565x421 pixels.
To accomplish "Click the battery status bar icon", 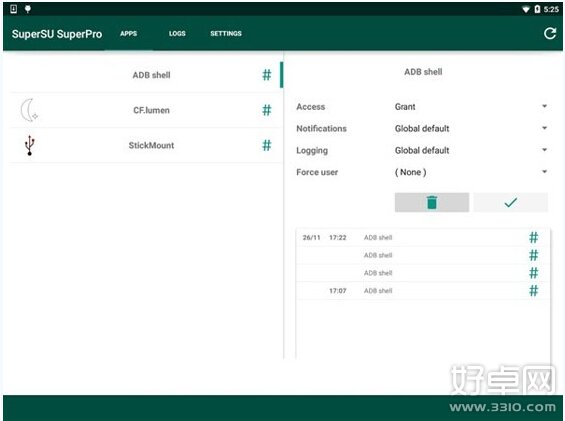I will click(537, 9).
